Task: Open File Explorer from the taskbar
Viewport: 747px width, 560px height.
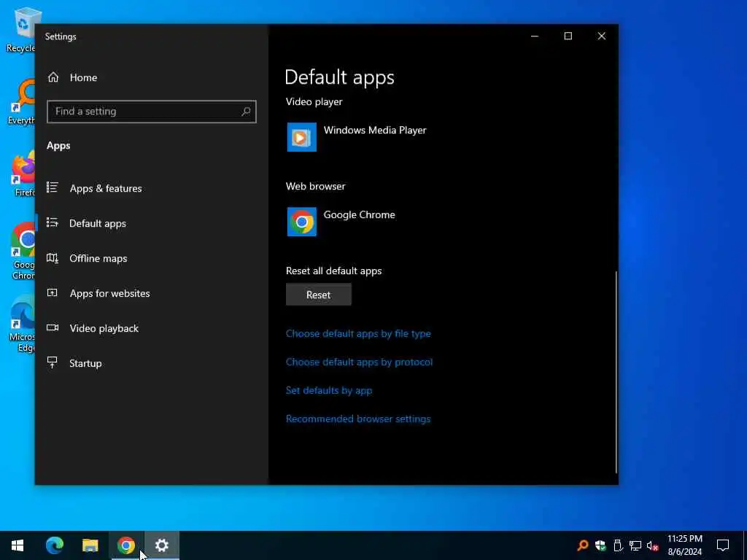Action: pyautogui.click(x=90, y=545)
